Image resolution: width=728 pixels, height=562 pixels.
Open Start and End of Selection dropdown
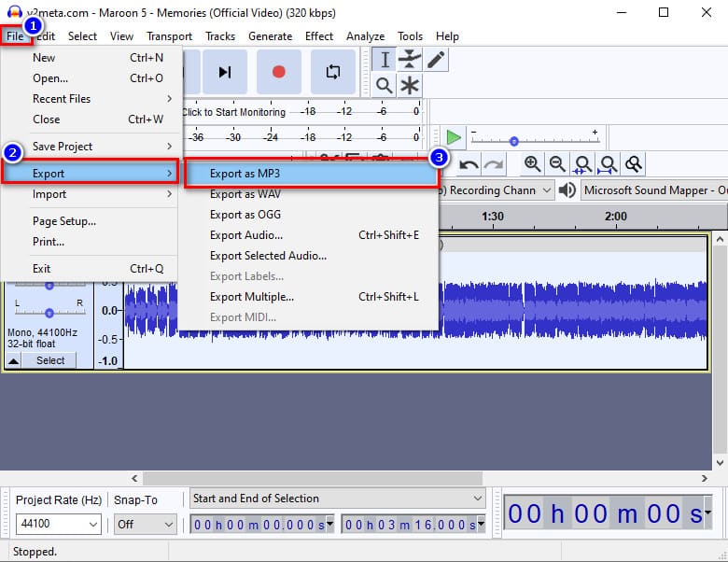pos(338,499)
